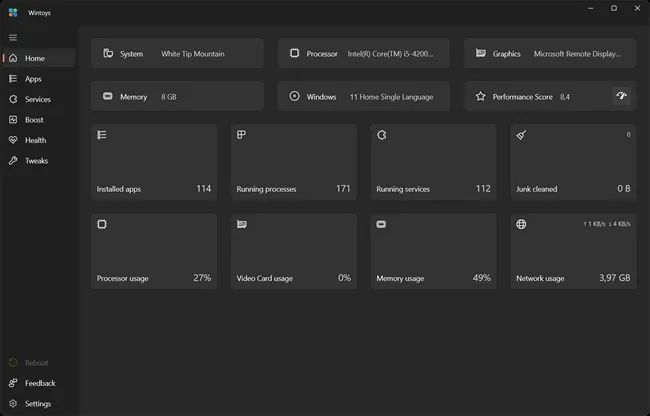This screenshot has height=416, width=650.
Task: Open the Junk cleaned label
Action: tap(536, 189)
